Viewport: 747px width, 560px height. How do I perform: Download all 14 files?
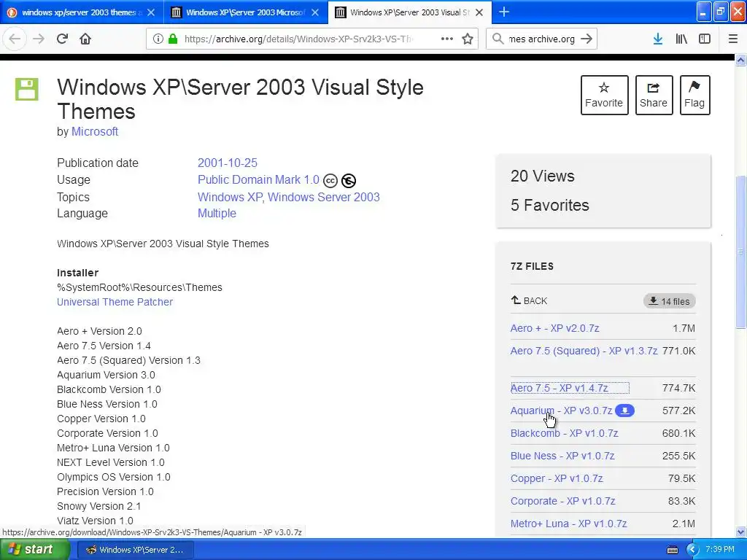(670, 301)
